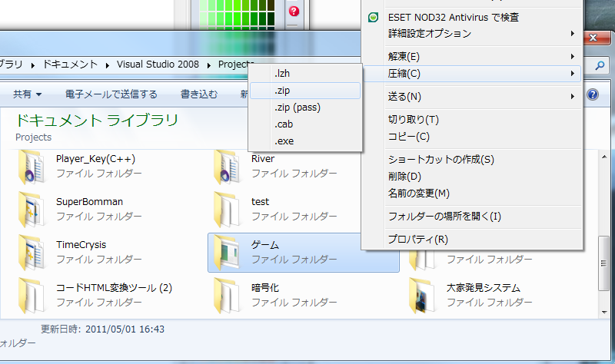Viewport: 615px width, 364px height.
Task: Select the SuperBomman folder name
Action: [x=89, y=202]
